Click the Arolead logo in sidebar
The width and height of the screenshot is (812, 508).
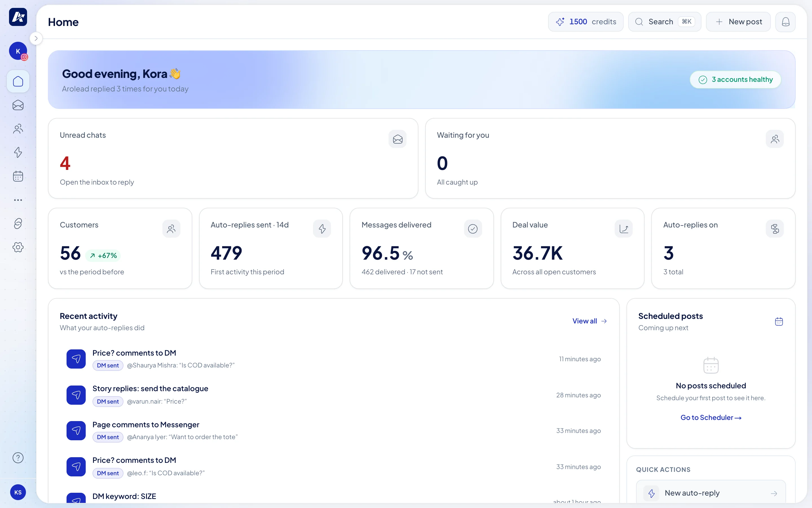18,17
